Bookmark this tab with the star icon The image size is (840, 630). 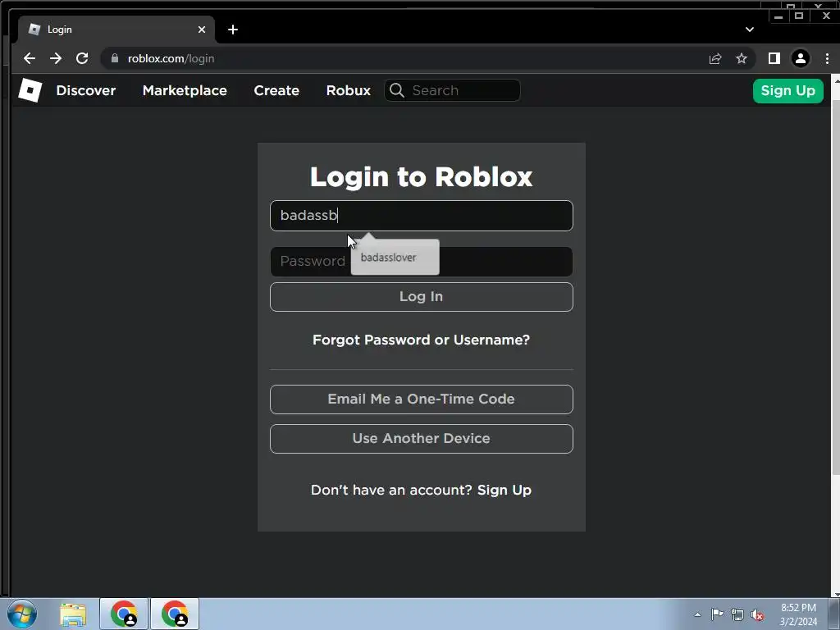pos(742,58)
